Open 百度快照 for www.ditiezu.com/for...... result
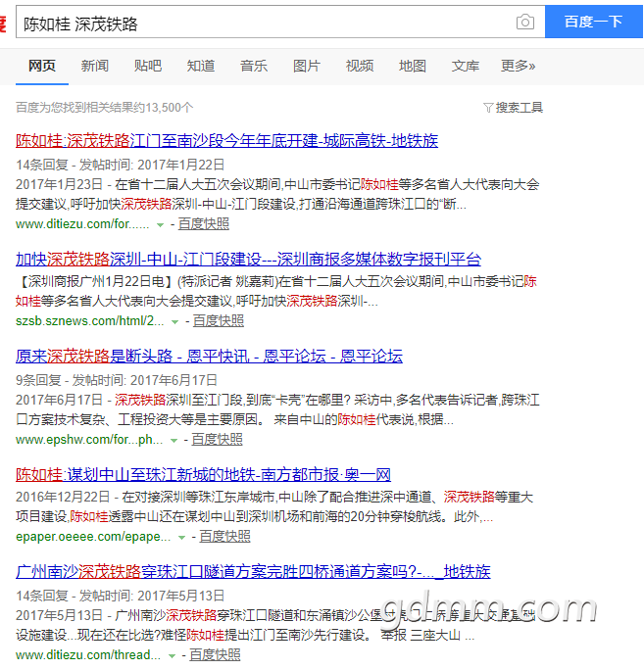This screenshot has width=644, height=670. [204, 223]
